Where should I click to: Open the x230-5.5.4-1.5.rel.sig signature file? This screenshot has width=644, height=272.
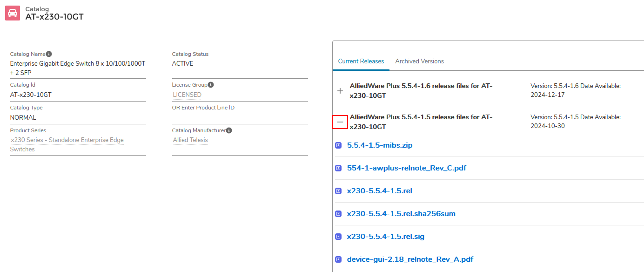386,237
